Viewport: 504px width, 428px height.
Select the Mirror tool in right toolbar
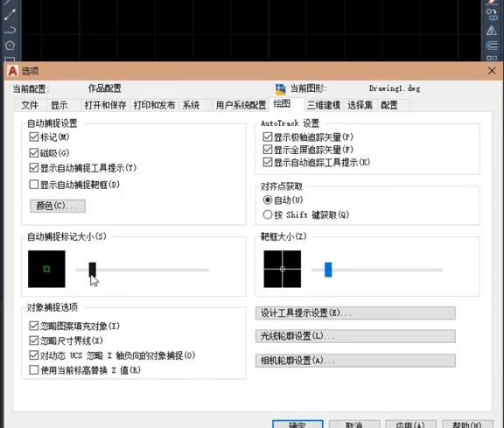pos(492,31)
